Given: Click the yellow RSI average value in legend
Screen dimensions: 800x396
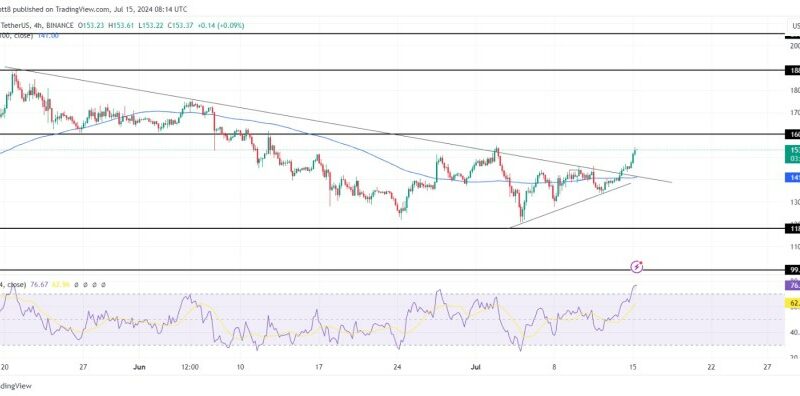Looking at the screenshot, I should [60, 284].
